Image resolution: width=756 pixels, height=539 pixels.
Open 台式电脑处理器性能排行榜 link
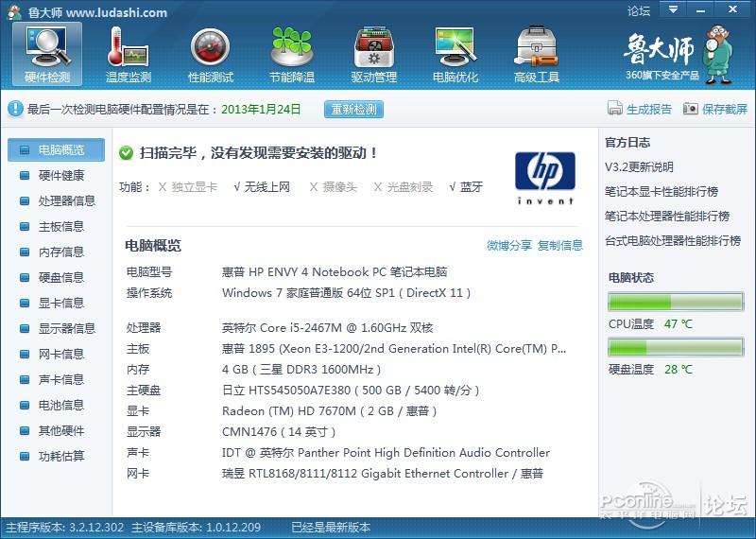pos(673,241)
